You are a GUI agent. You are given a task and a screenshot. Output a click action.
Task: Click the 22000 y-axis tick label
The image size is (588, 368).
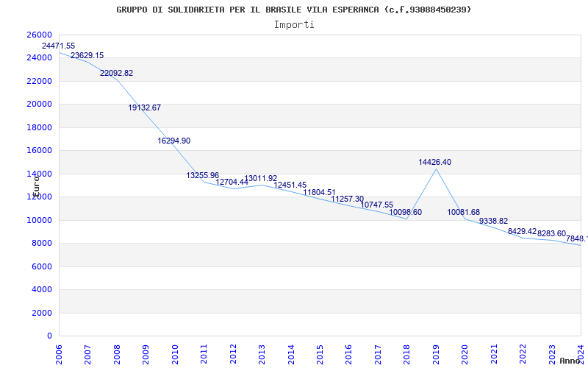tap(40, 81)
